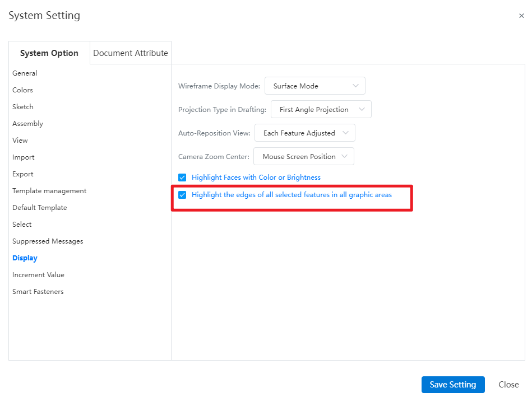The width and height of the screenshot is (532, 397).
Task: Toggle Highlight the edges of selected features checkbox
Action: pos(182,195)
